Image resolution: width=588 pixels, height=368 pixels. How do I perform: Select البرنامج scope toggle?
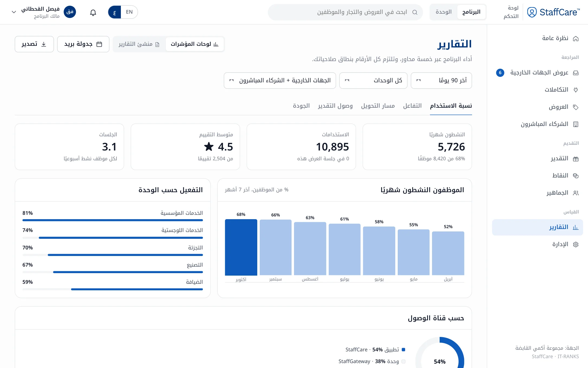click(x=471, y=12)
